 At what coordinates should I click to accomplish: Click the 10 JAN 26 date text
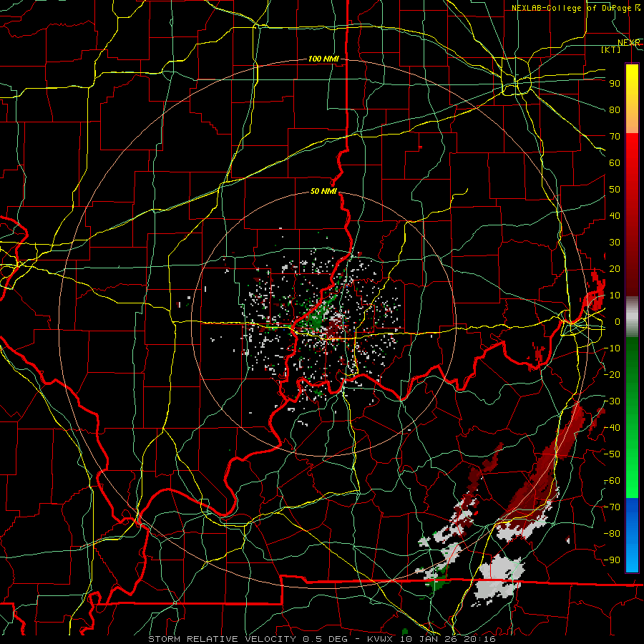click(x=429, y=639)
